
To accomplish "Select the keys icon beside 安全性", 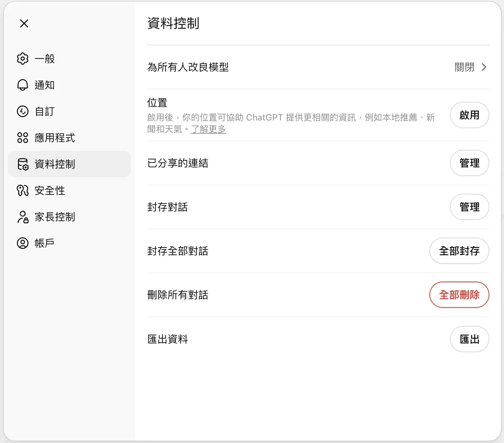I will [x=23, y=190].
